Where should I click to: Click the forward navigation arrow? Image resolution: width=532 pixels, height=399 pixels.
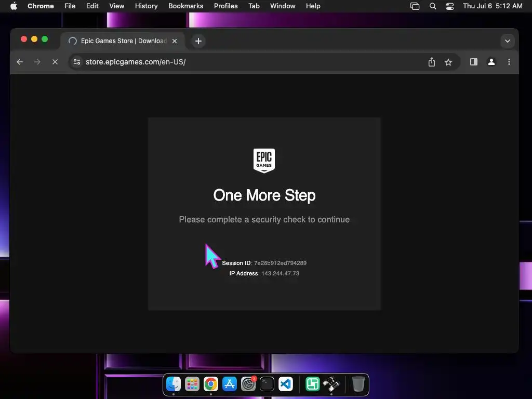tap(37, 62)
